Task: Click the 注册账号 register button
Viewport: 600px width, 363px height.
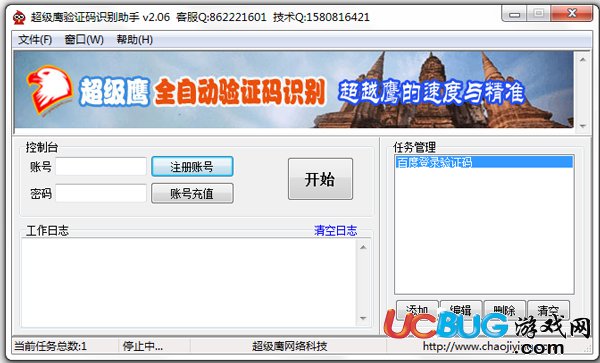Action: tap(192, 166)
